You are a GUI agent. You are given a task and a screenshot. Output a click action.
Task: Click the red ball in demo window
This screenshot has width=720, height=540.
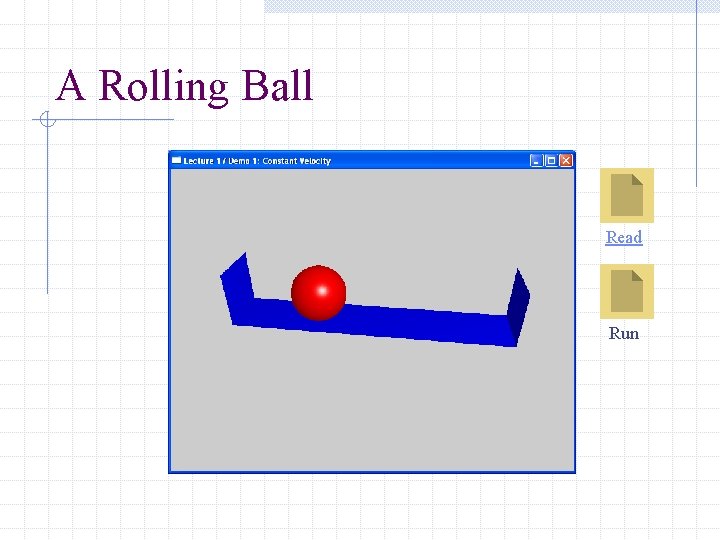tap(318, 292)
